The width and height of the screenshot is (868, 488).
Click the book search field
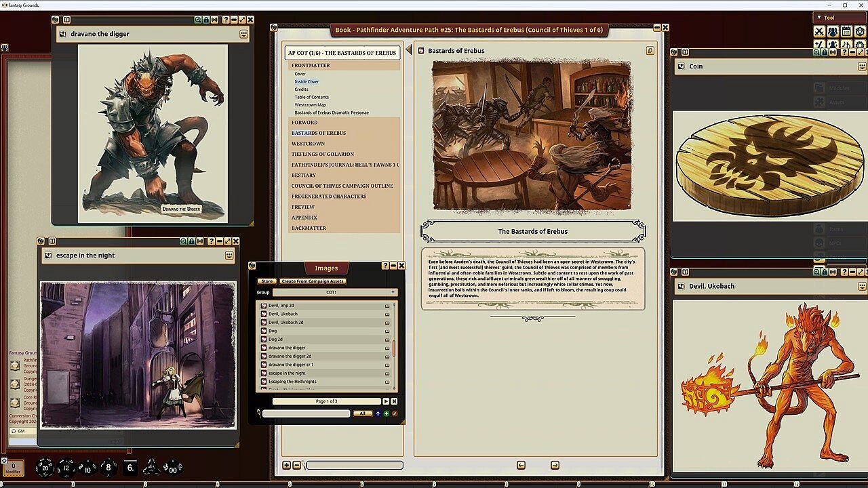pyautogui.click(x=355, y=465)
